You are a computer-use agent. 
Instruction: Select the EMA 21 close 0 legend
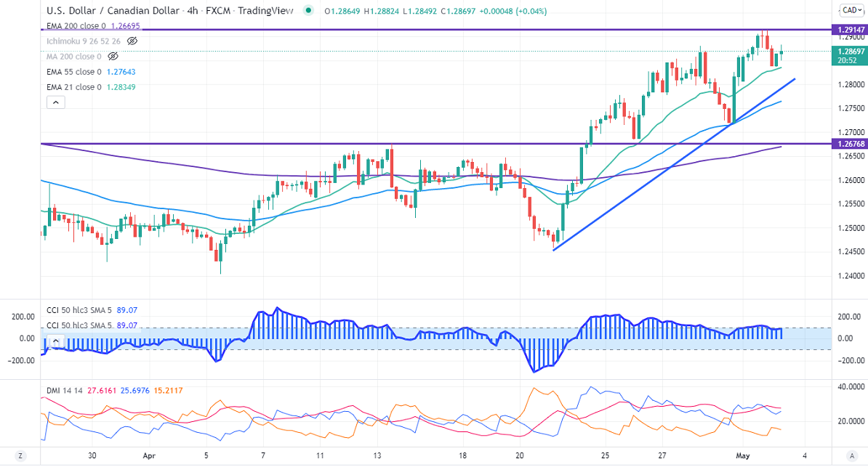click(74, 87)
